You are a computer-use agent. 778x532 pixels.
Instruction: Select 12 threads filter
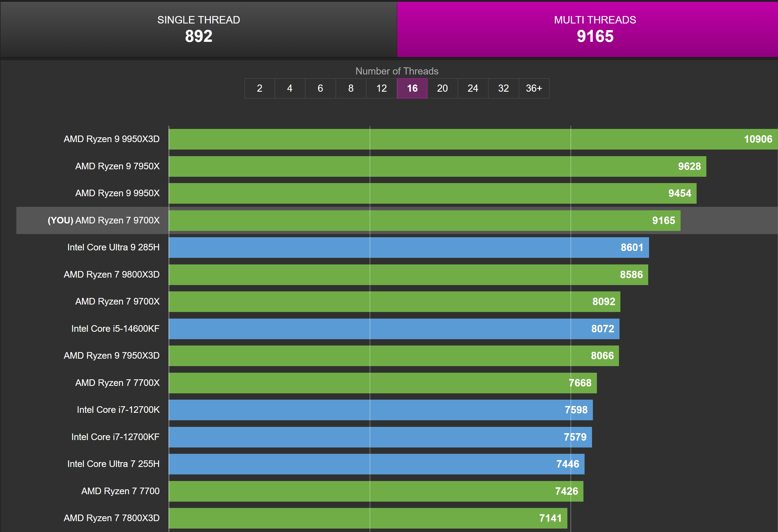(x=382, y=88)
